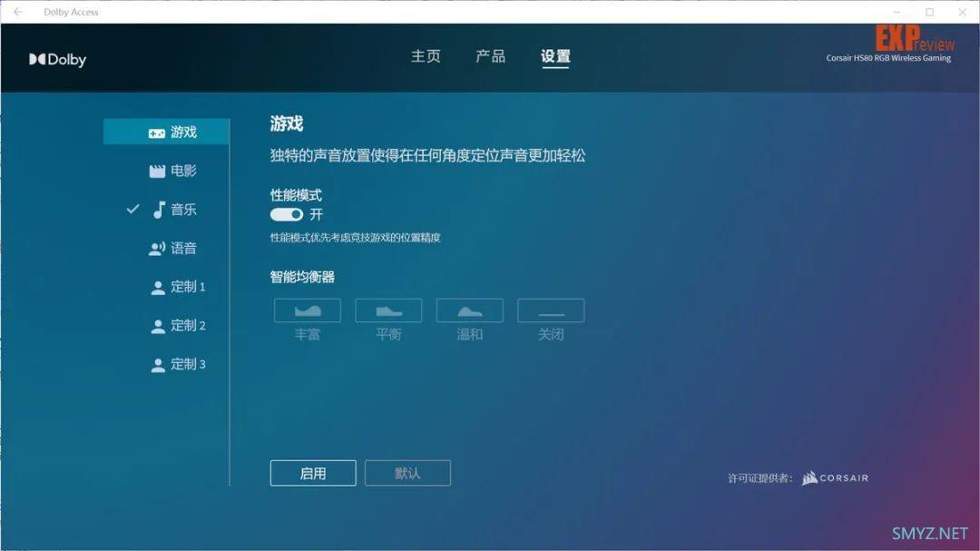The height and width of the screenshot is (551, 980).
Task: Select the 定制 1 profile icon
Action: click(x=158, y=287)
